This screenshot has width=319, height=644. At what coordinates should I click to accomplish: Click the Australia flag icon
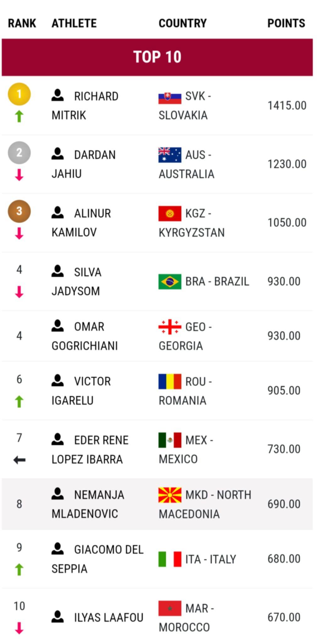(x=170, y=155)
